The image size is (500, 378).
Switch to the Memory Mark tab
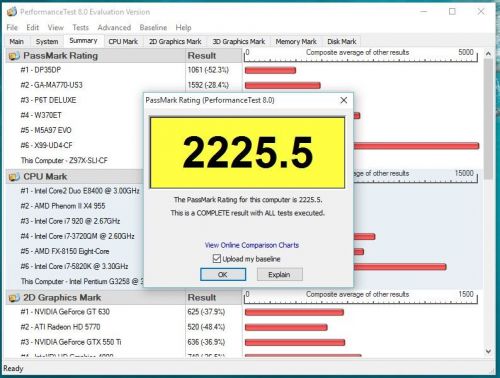(296, 42)
